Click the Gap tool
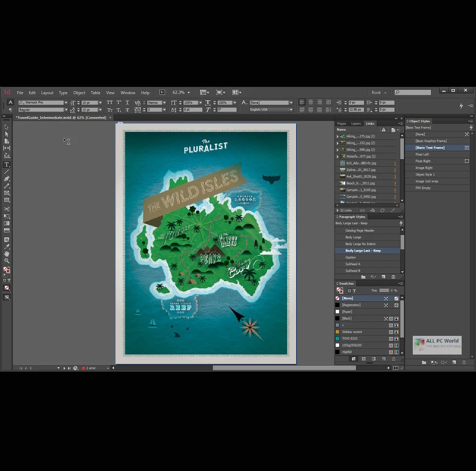The height and width of the screenshot is (471, 476). click(7, 148)
